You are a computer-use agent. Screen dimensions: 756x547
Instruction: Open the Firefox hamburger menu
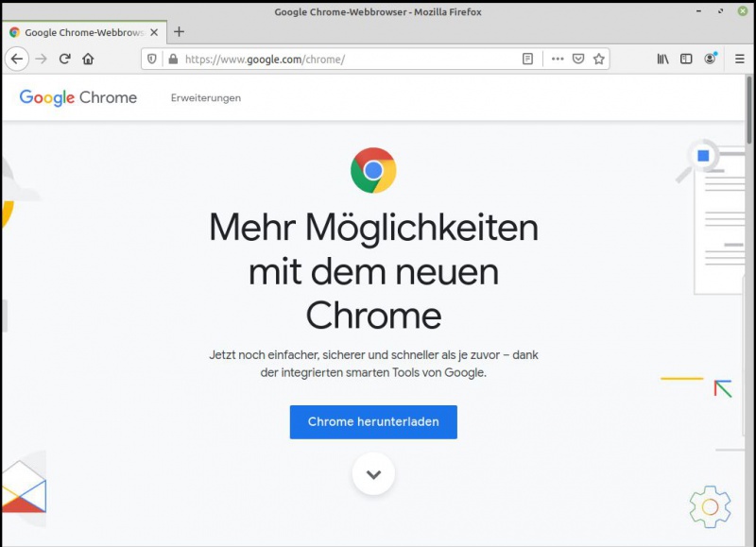740,59
